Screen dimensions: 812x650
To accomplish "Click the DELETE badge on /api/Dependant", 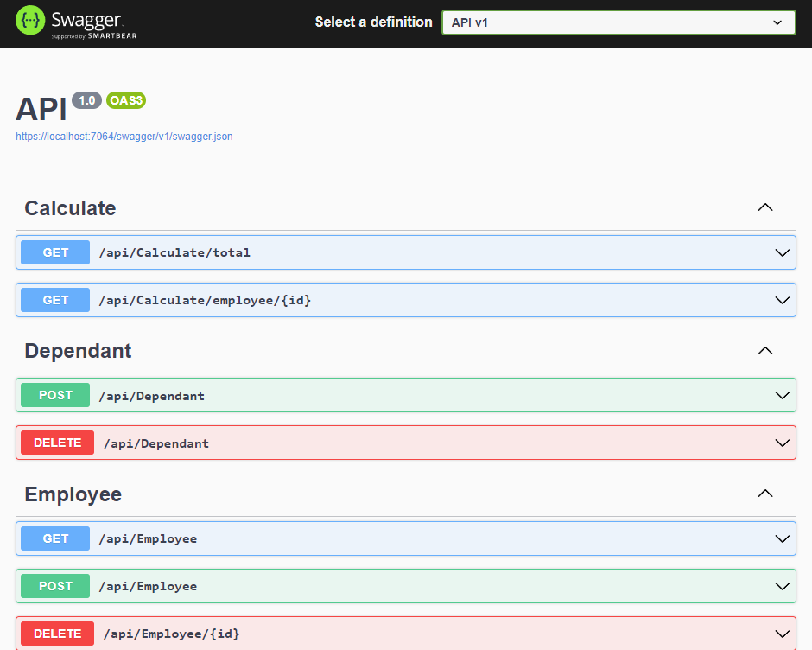I will tap(57, 442).
